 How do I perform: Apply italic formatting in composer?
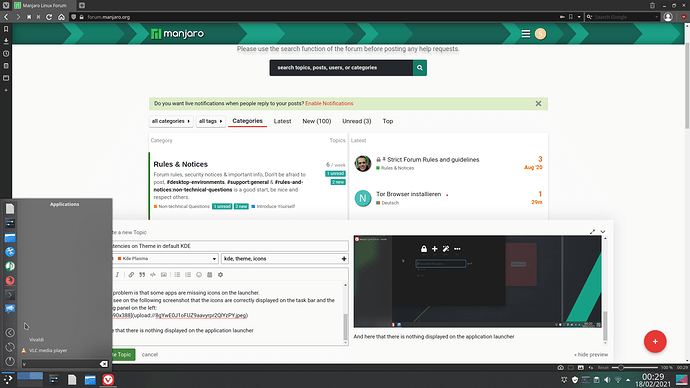[117, 275]
